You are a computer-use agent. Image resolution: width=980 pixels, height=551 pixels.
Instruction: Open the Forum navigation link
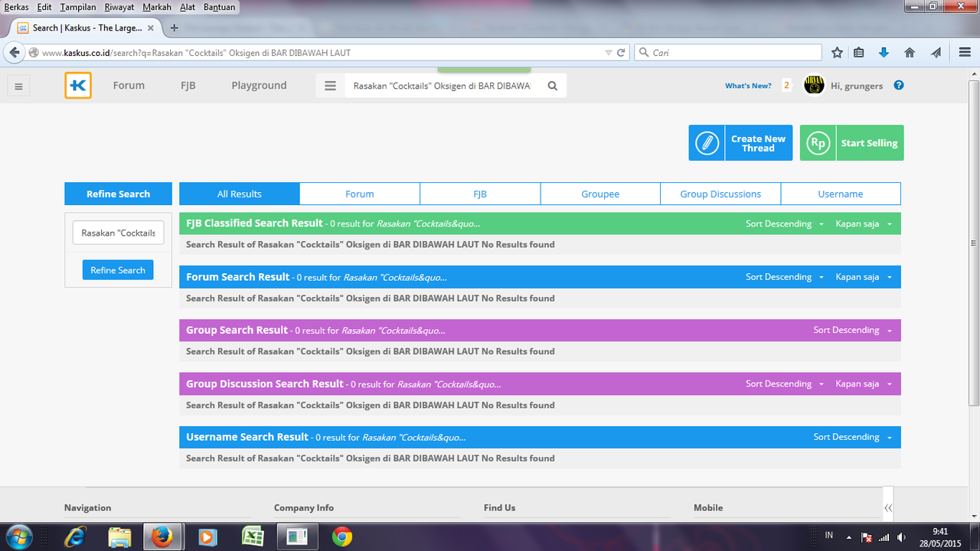129,86
